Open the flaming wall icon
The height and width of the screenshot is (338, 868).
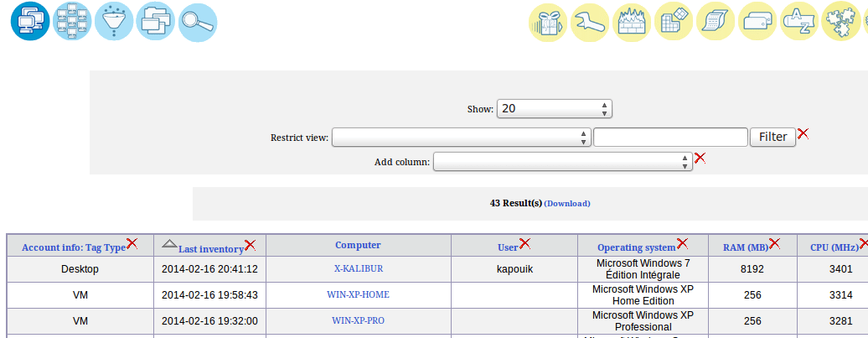633,21
